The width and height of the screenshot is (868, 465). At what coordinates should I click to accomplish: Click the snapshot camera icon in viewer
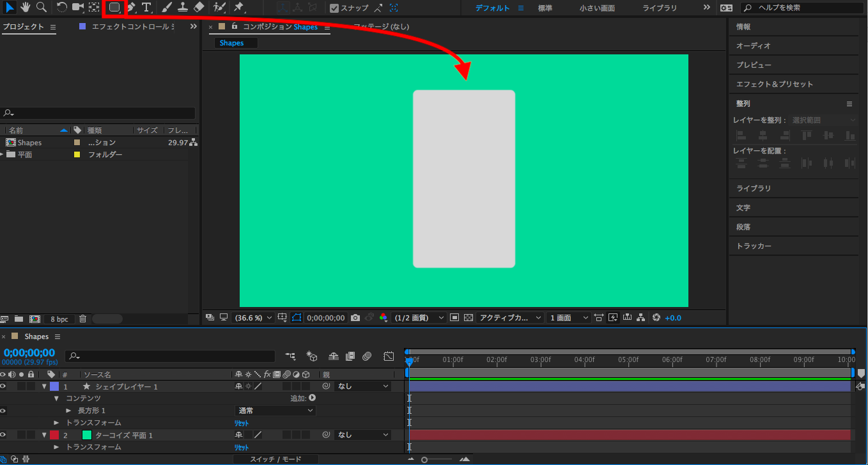pyautogui.click(x=355, y=318)
